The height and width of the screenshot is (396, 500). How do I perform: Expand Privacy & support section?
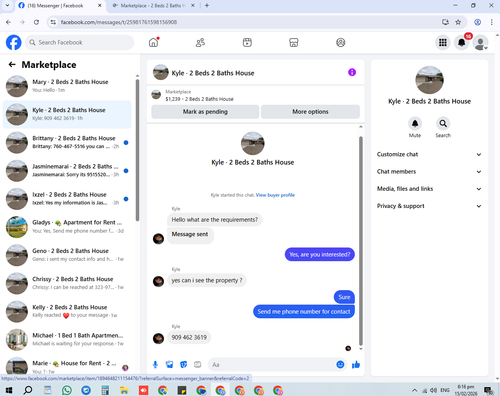coord(429,206)
